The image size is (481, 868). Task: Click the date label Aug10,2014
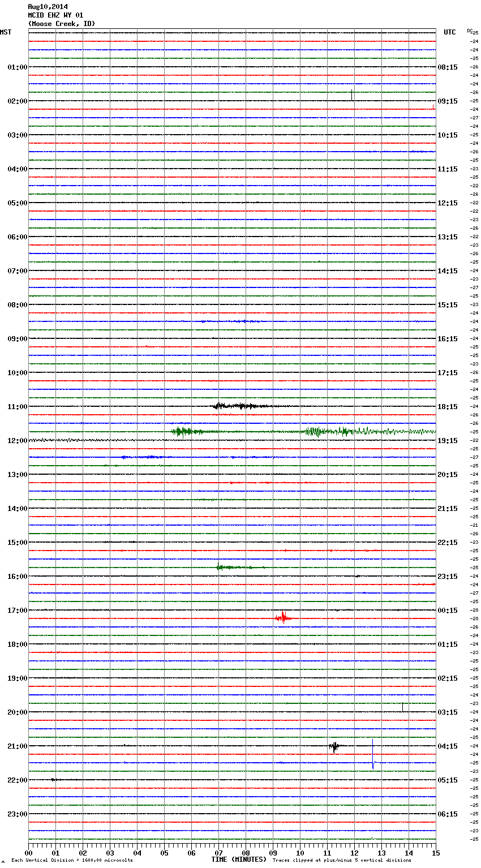click(x=48, y=7)
